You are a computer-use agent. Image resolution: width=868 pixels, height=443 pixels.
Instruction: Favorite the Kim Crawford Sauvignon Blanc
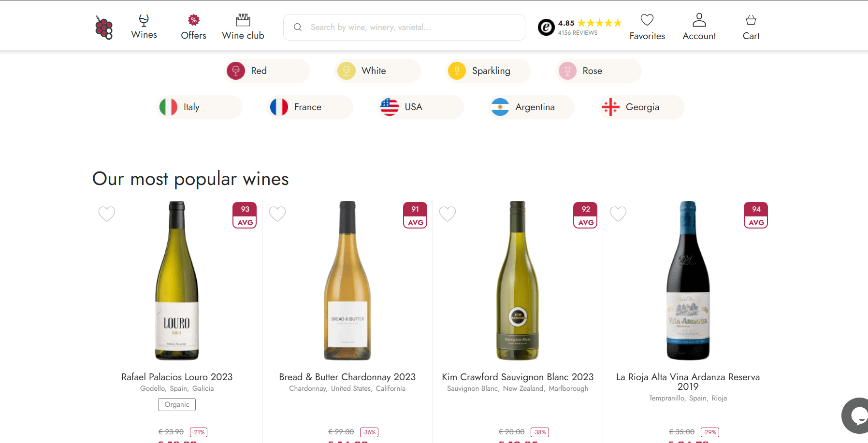tap(448, 214)
